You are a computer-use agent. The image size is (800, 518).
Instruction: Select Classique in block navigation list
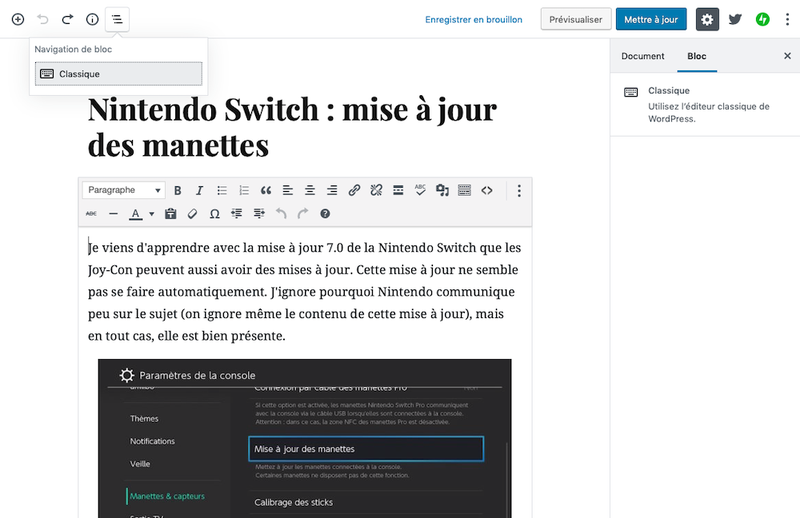[x=118, y=74]
